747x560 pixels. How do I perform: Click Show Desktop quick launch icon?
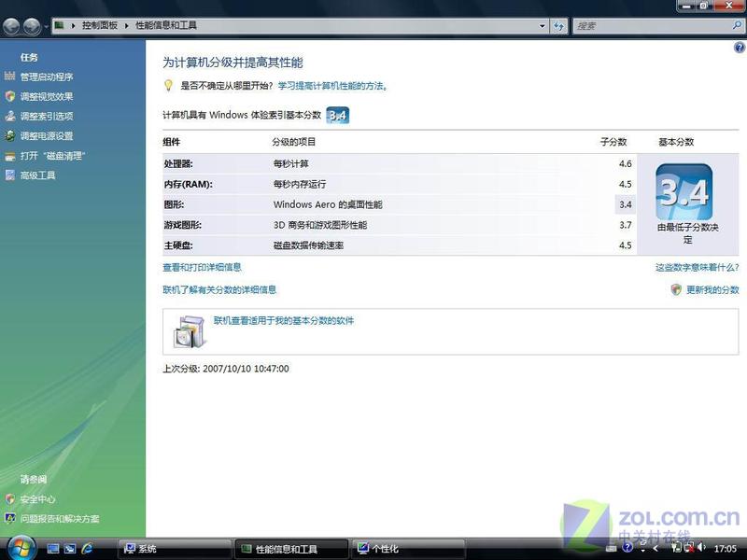(53, 549)
